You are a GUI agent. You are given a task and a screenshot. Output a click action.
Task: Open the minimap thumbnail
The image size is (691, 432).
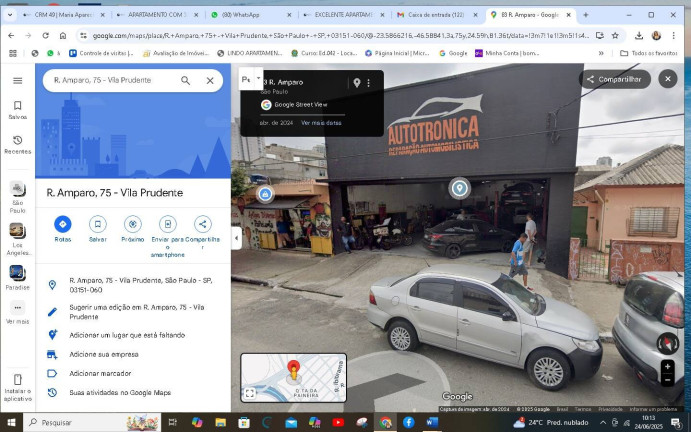(x=293, y=377)
